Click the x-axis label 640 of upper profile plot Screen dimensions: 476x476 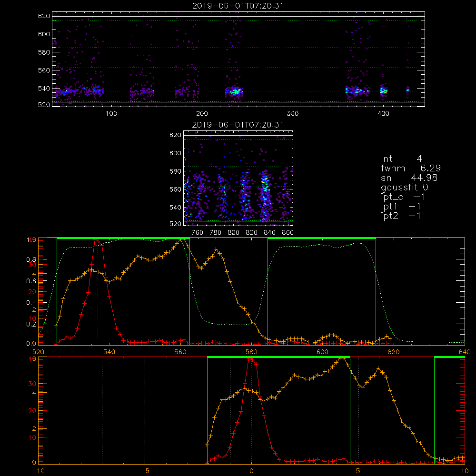465,352
